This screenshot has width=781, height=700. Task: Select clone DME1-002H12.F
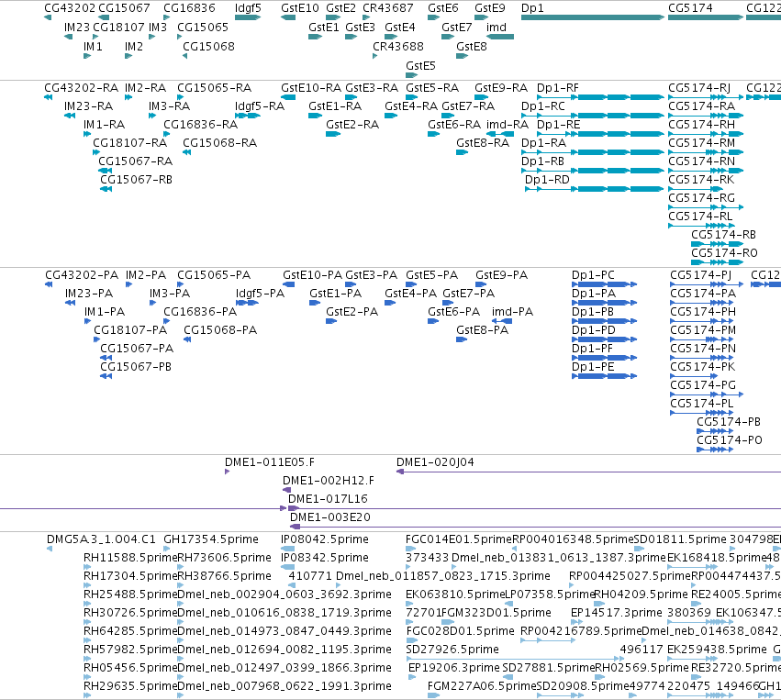[329, 481]
